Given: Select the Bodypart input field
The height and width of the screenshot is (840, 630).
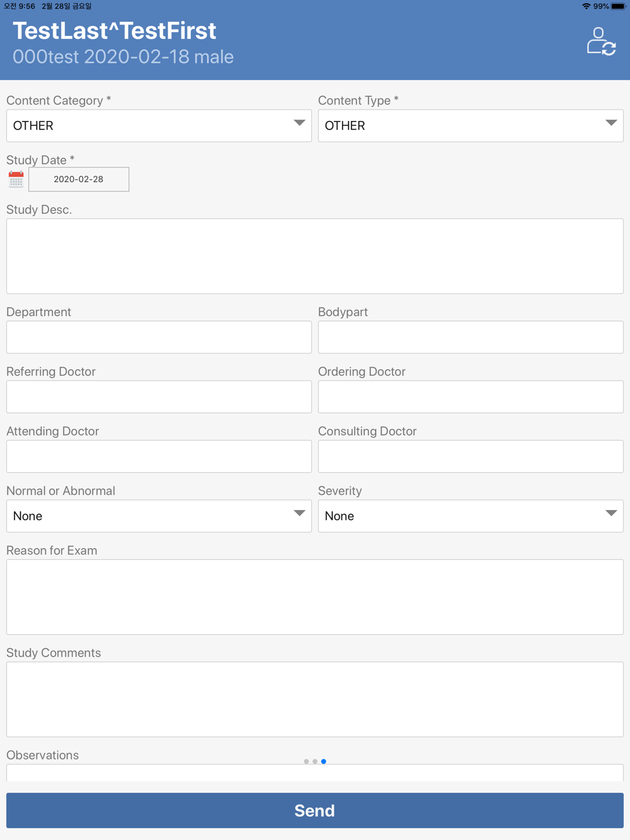Looking at the screenshot, I should click(471, 337).
